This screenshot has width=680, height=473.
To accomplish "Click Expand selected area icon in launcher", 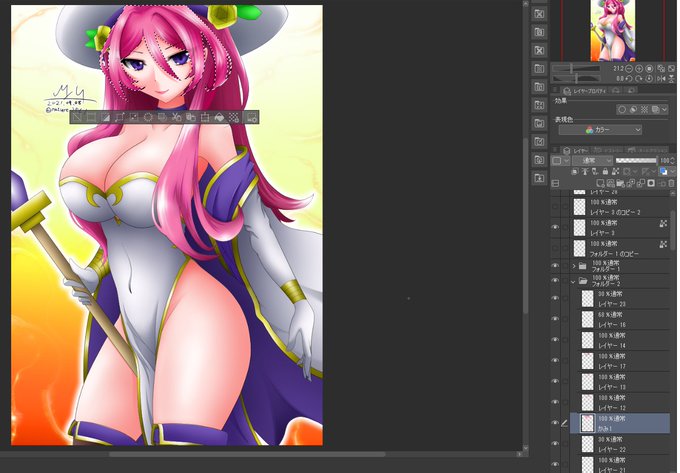I will 120,117.
